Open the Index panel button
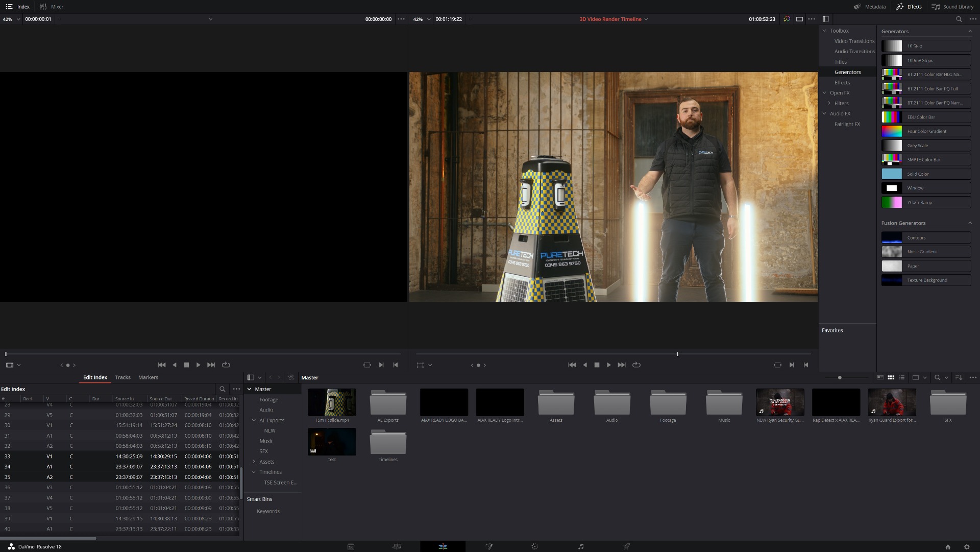This screenshot has height=552, width=980. tap(18, 7)
